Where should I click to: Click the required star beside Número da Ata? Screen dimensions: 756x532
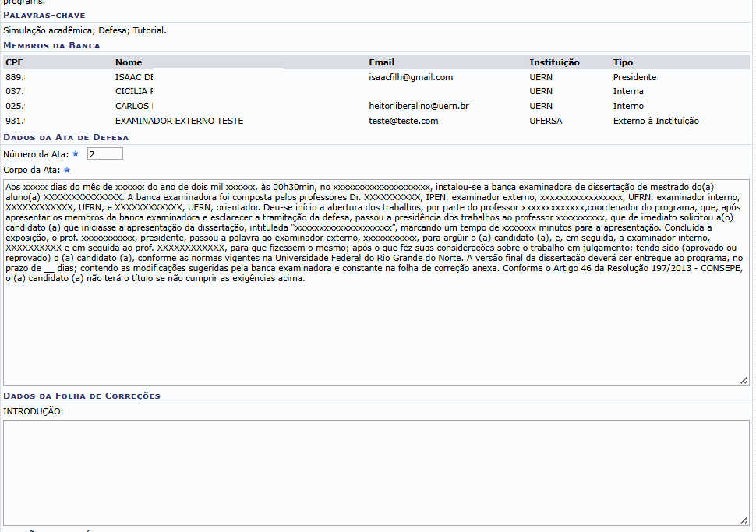coord(76,154)
